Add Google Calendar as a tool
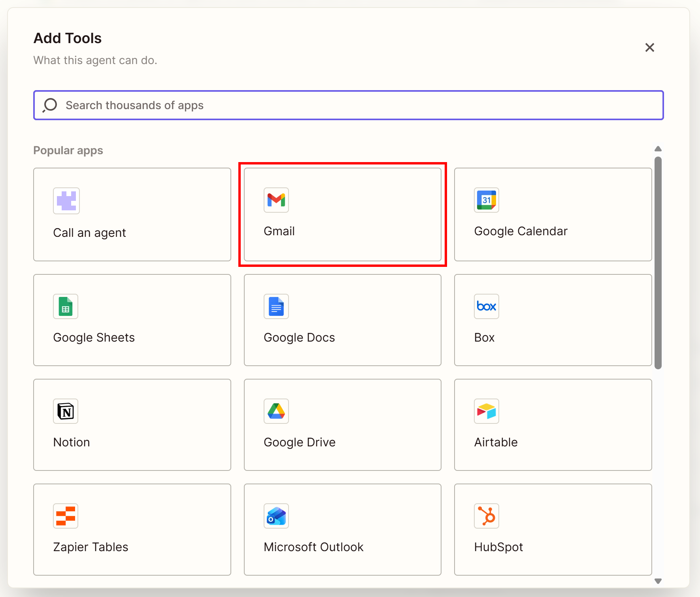 (x=553, y=215)
